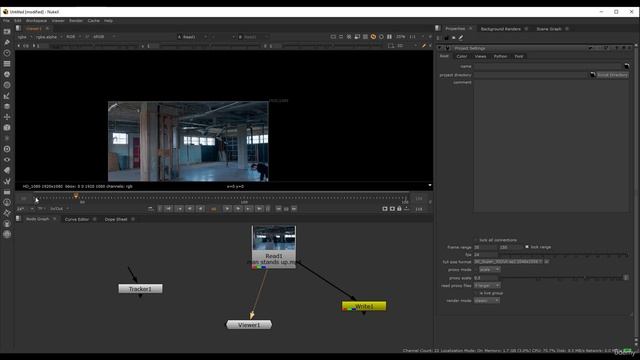The height and width of the screenshot is (360, 640).
Task: Click pick file icon beside name field
Action: coord(627,66)
